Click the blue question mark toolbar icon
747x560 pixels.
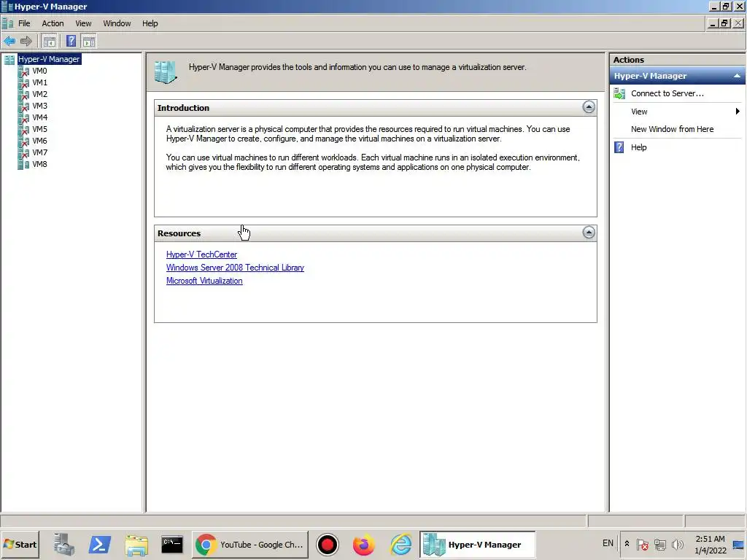[x=71, y=42]
